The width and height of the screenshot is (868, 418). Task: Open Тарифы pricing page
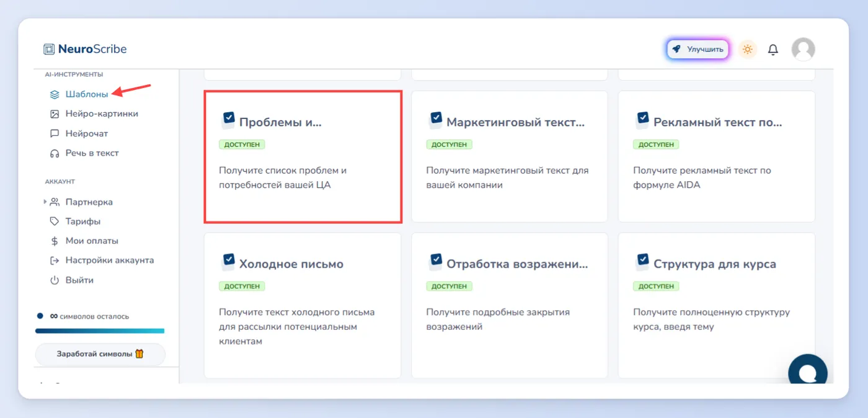(x=83, y=221)
